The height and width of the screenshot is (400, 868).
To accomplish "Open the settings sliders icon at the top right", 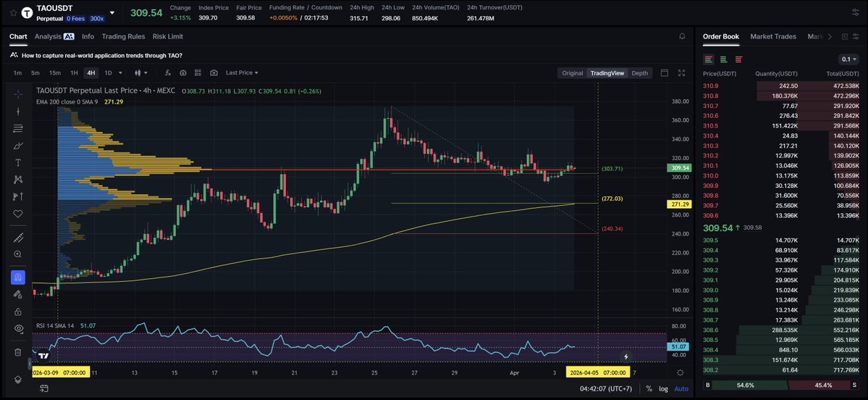I will coord(855,12).
